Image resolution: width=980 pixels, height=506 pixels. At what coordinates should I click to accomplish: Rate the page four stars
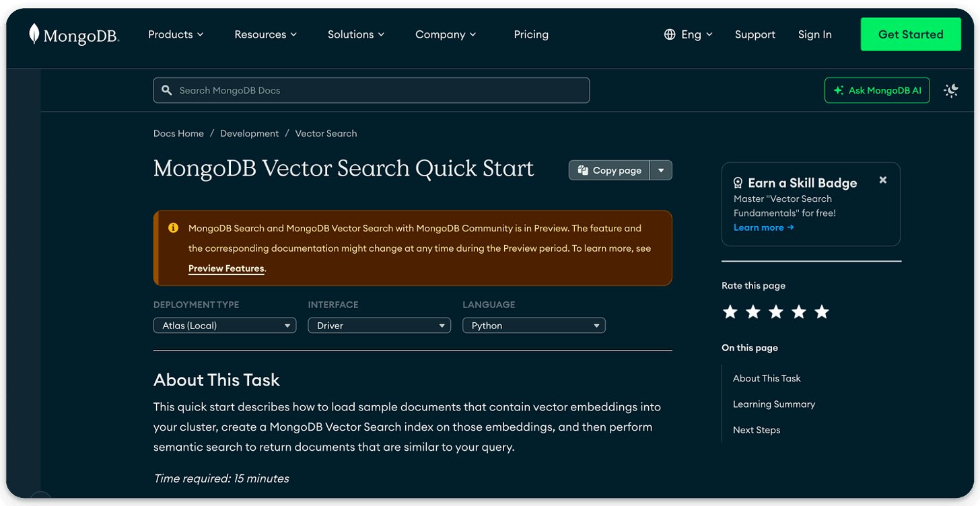[x=799, y=312]
